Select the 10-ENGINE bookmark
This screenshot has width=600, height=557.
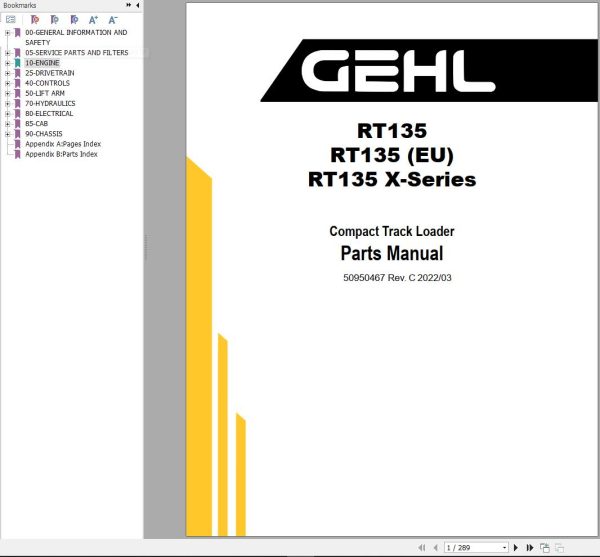(42, 63)
